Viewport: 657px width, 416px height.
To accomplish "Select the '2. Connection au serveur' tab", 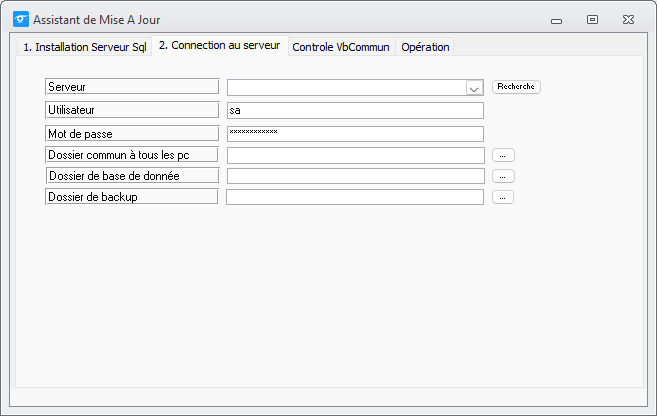I will click(x=220, y=46).
